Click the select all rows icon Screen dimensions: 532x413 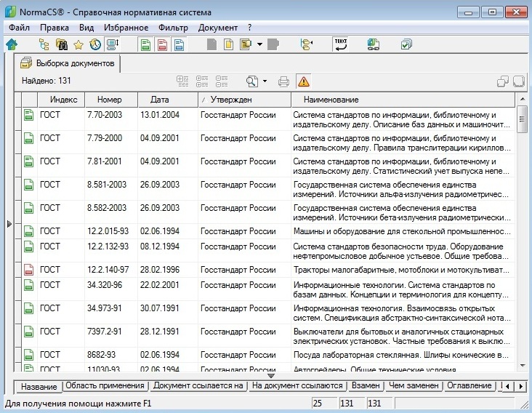tap(182, 81)
